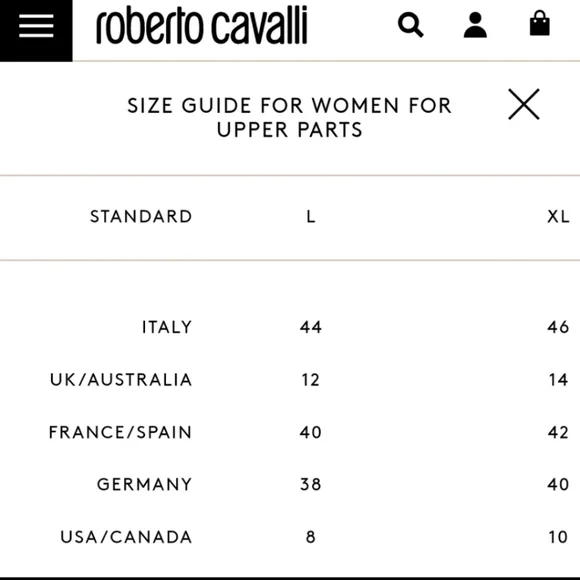Click the size guide title heading
This screenshot has width=580, height=580.
(290, 118)
